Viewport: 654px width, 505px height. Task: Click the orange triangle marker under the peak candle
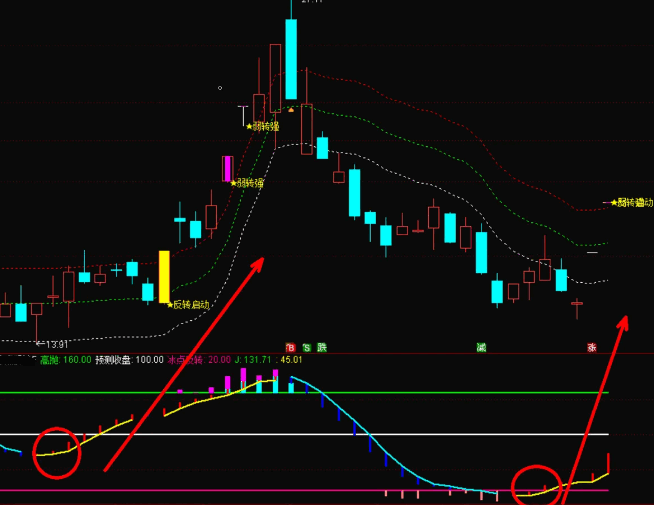point(291,110)
